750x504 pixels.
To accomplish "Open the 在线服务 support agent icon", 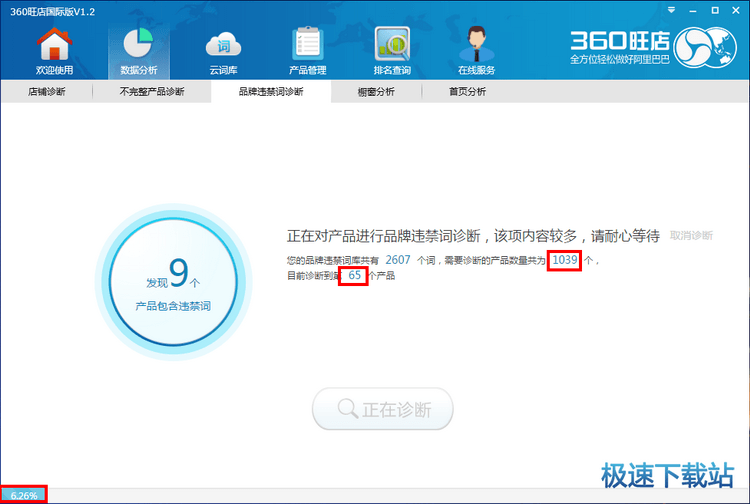I will 476,51.
